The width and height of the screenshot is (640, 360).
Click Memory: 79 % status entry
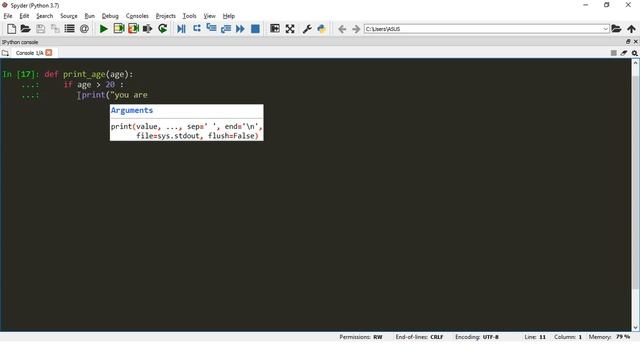609,337
